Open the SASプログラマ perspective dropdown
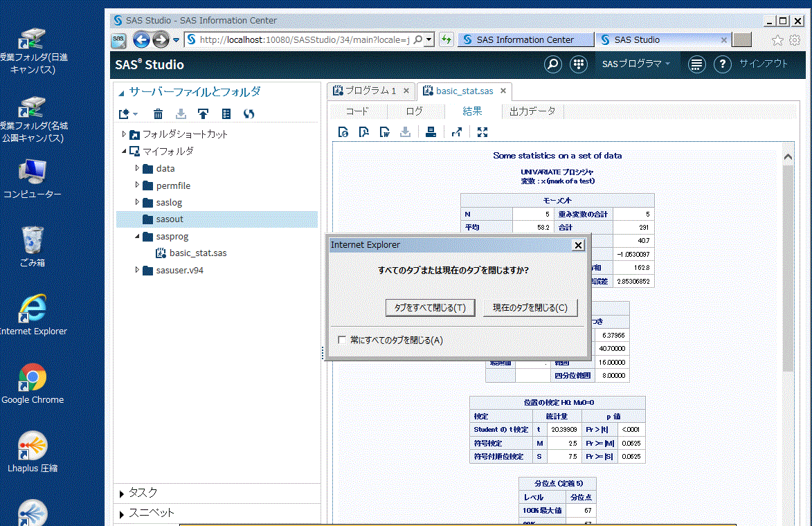Image resolution: width=812 pixels, height=526 pixels. click(636, 64)
